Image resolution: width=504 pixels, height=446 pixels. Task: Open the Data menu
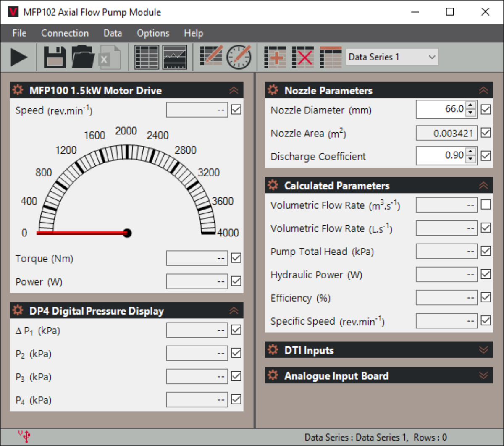coord(113,33)
